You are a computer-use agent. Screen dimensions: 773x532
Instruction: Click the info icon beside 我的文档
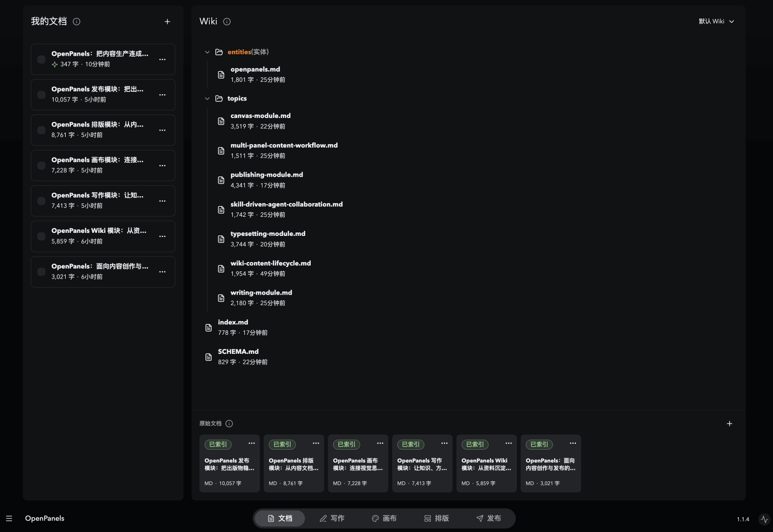[x=76, y=22]
